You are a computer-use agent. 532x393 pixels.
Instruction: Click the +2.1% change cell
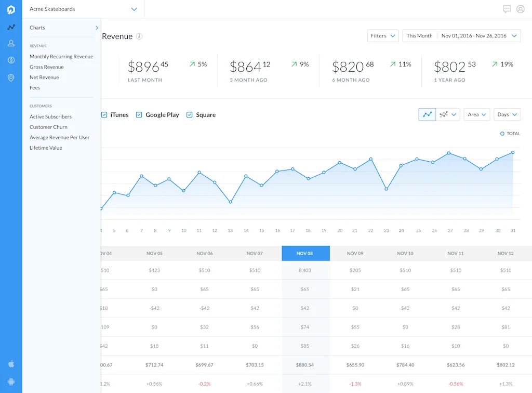point(304,384)
